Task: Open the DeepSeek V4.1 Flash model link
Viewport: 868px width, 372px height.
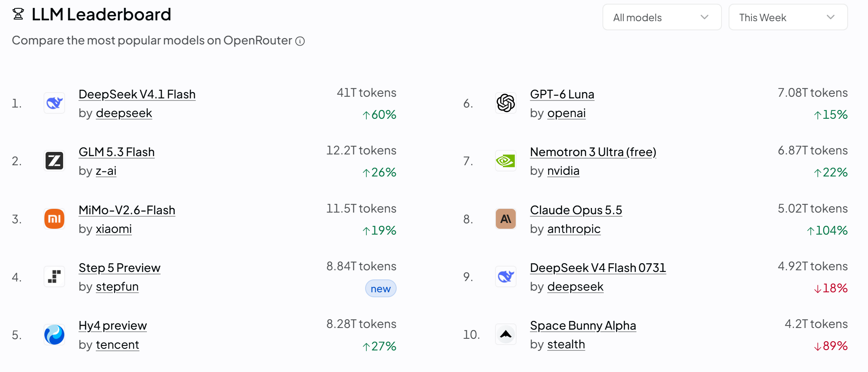Action: pos(137,94)
